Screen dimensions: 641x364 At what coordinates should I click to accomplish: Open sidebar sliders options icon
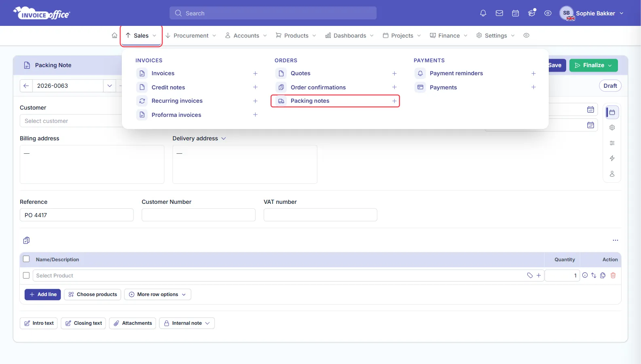point(612,143)
